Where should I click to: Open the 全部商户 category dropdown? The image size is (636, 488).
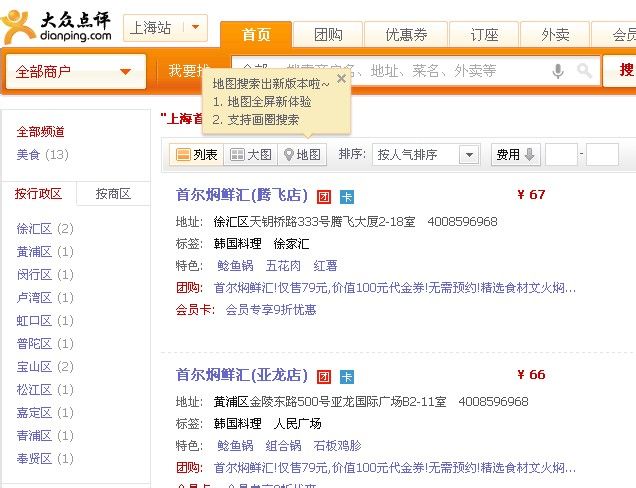76,72
